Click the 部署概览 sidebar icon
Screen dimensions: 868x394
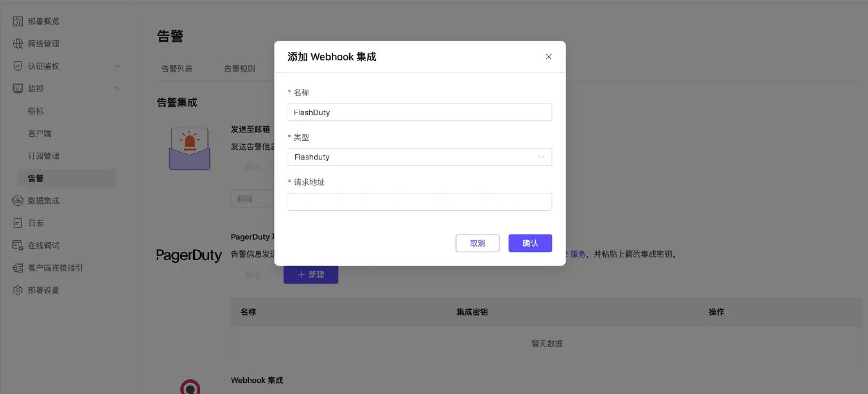(x=18, y=21)
